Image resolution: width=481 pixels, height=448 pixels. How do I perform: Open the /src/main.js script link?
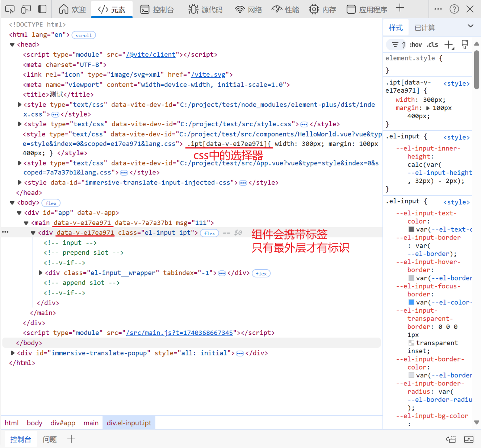179,333
